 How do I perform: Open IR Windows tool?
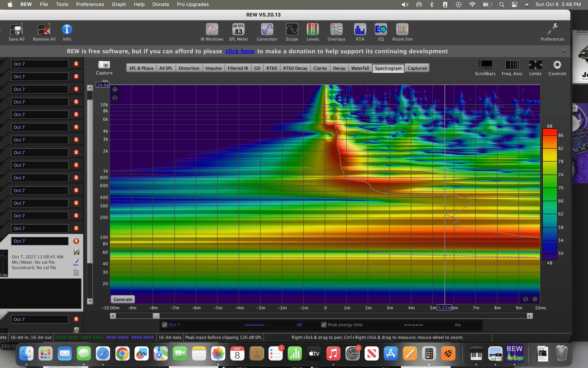pos(212,32)
